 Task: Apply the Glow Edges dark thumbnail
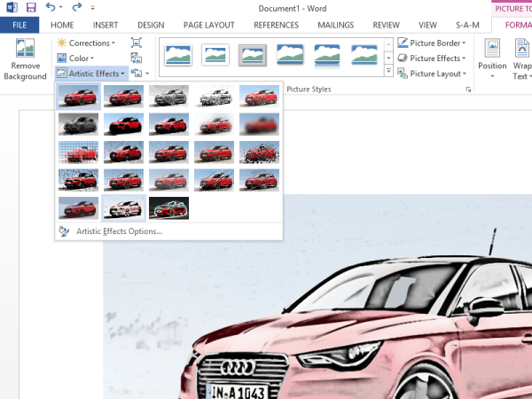[x=168, y=208]
